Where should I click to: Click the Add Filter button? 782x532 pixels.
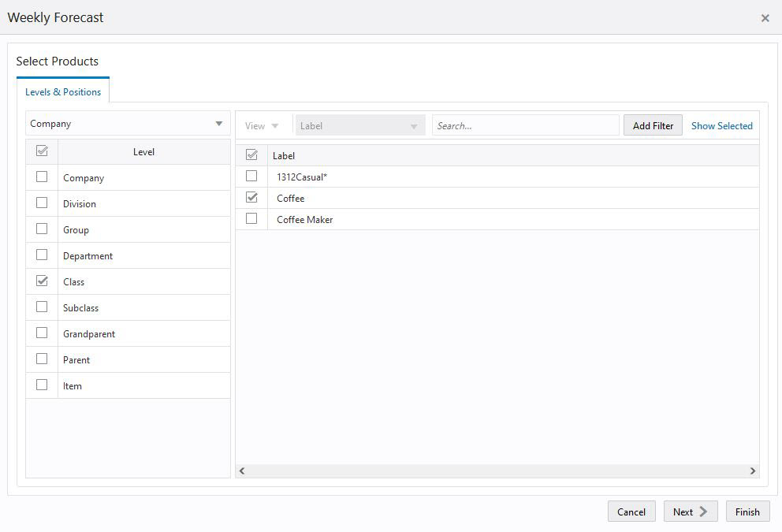653,125
